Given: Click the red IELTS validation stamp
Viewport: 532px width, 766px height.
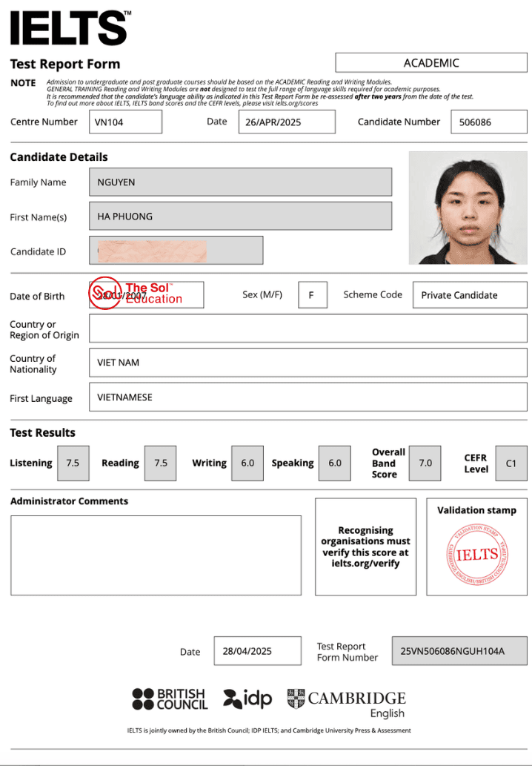Looking at the screenshot, I should coord(476,553).
